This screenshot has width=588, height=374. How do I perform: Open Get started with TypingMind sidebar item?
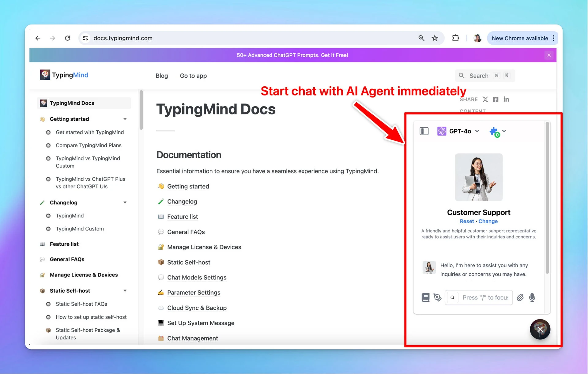pos(90,132)
